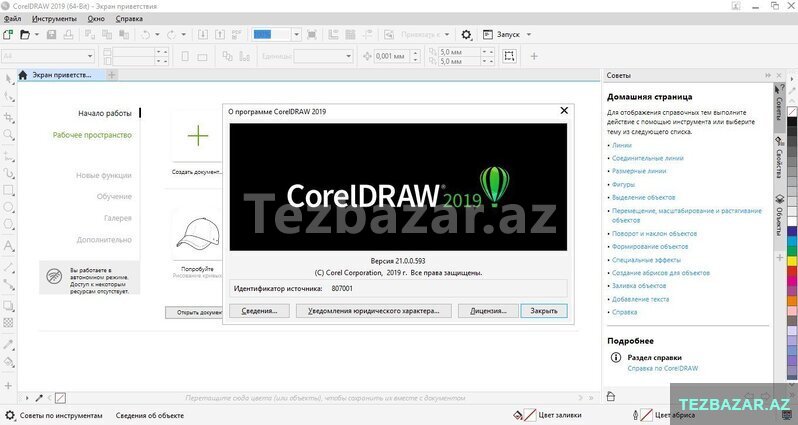This screenshot has width=798, height=425.
Task: Open the Файл menu
Action: coord(13,19)
